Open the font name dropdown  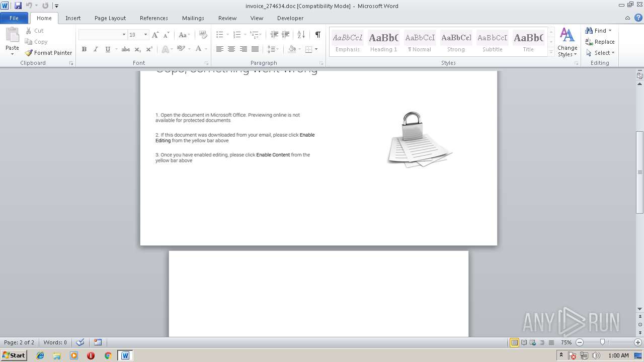124,35
